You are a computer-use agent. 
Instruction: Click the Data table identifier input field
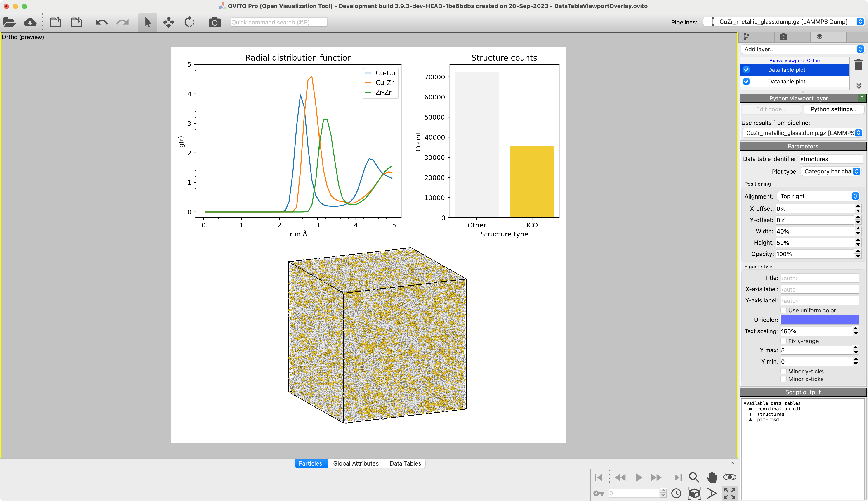tap(830, 159)
